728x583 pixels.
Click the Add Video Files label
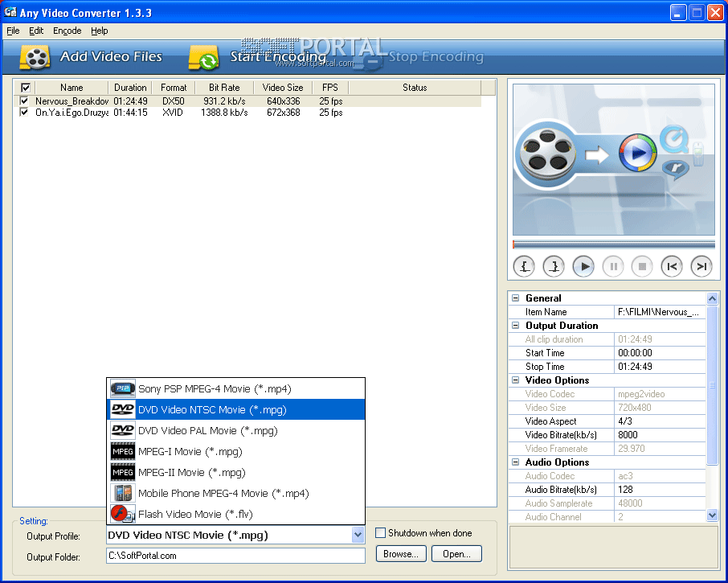pyautogui.click(x=111, y=56)
